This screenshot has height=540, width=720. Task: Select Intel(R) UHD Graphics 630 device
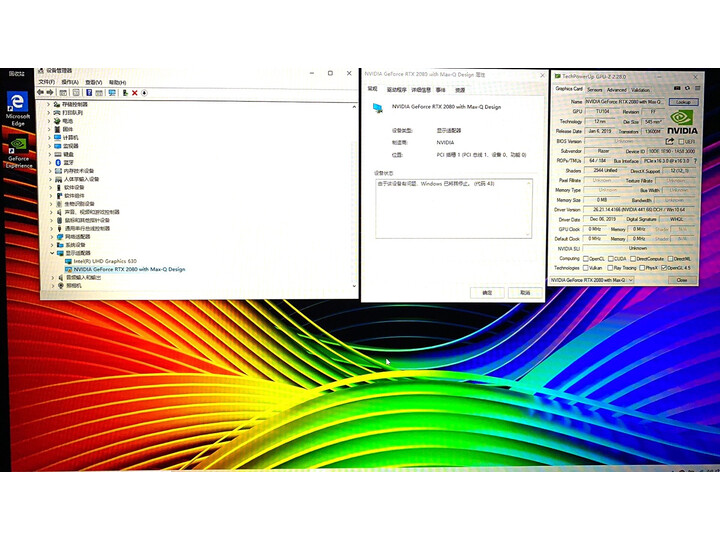[101, 261]
